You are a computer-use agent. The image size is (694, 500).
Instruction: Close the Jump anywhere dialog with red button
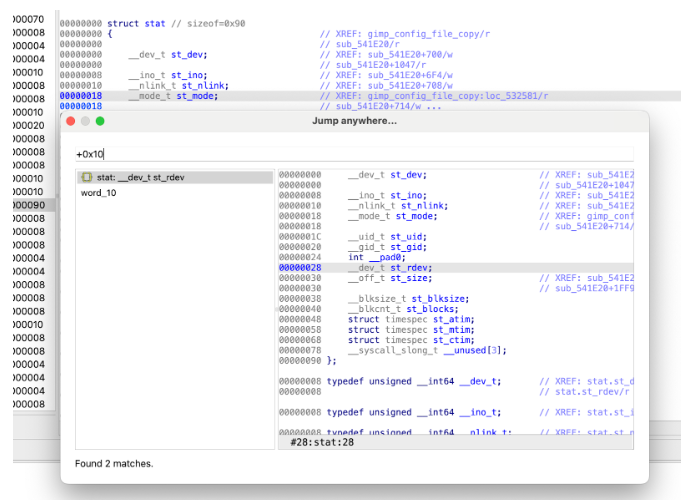71,121
